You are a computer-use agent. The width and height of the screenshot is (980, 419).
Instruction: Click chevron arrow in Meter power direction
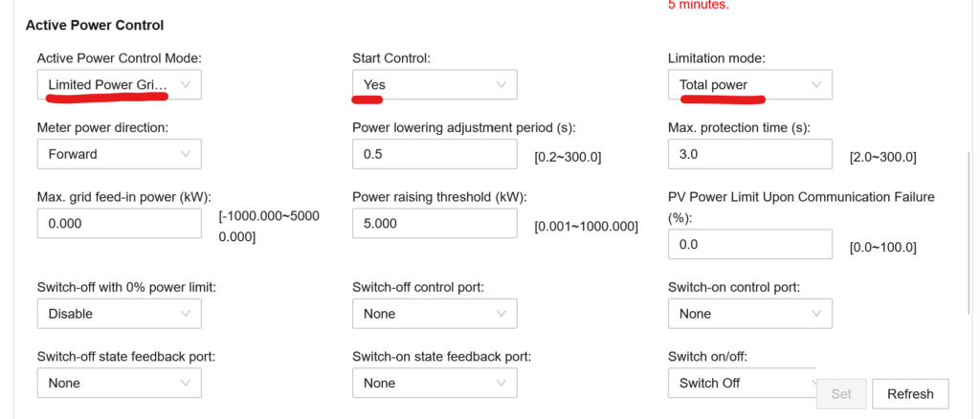[186, 154]
